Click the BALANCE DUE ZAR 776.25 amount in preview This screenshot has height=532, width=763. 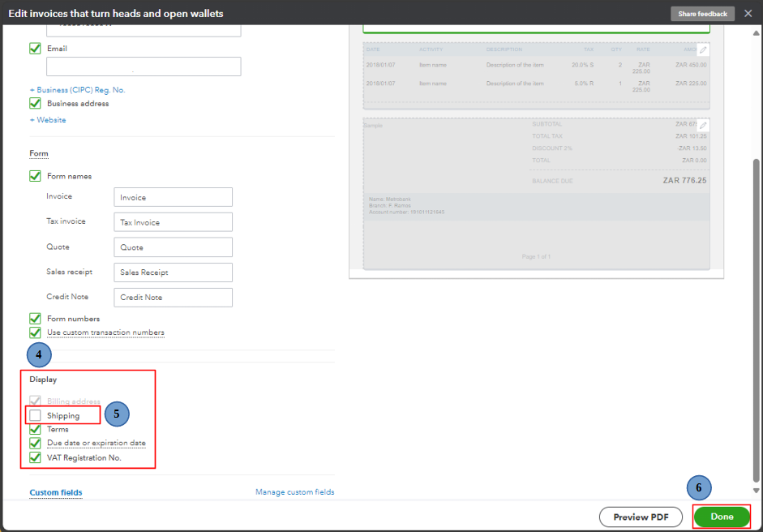[684, 181]
